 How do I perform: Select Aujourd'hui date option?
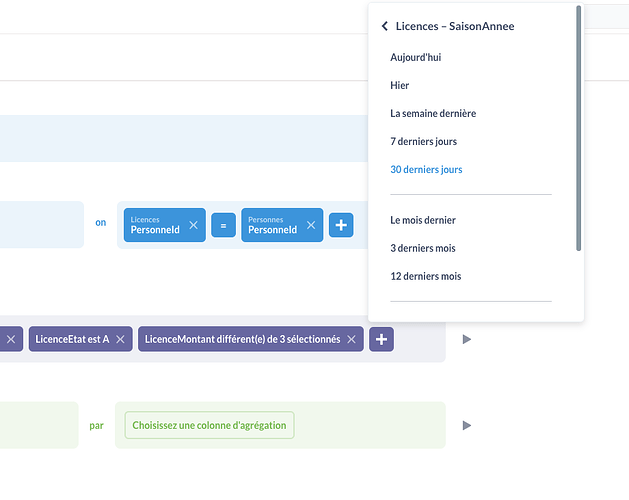pyautogui.click(x=416, y=57)
